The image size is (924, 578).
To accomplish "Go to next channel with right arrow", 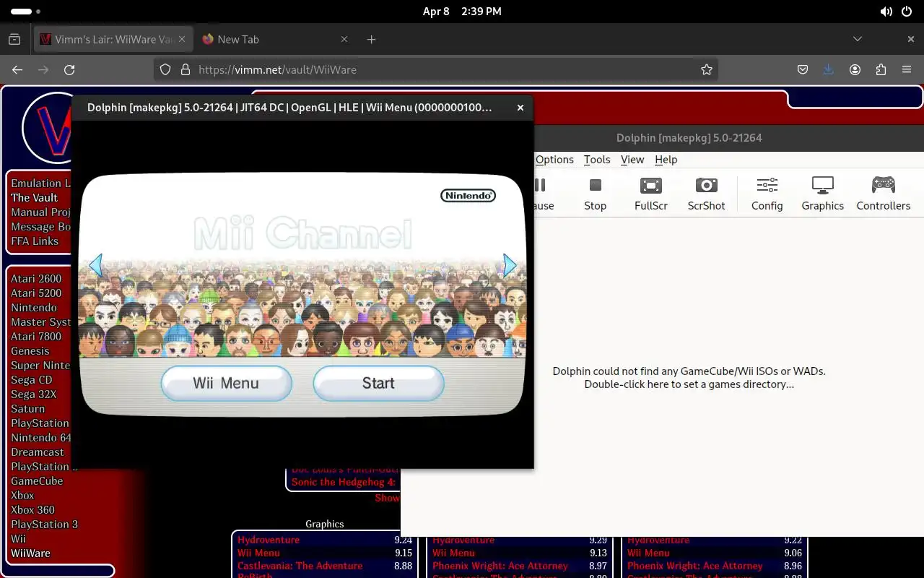I will [510, 266].
